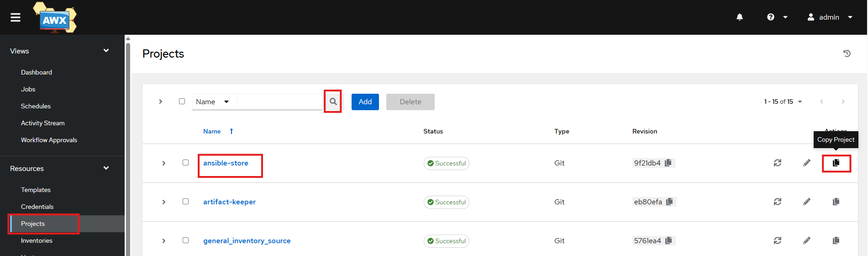This screenshot has height=256, width=868.
Task: Copy the general_inventory_source project
Action: pyautogui.click(x=836, y=240)
